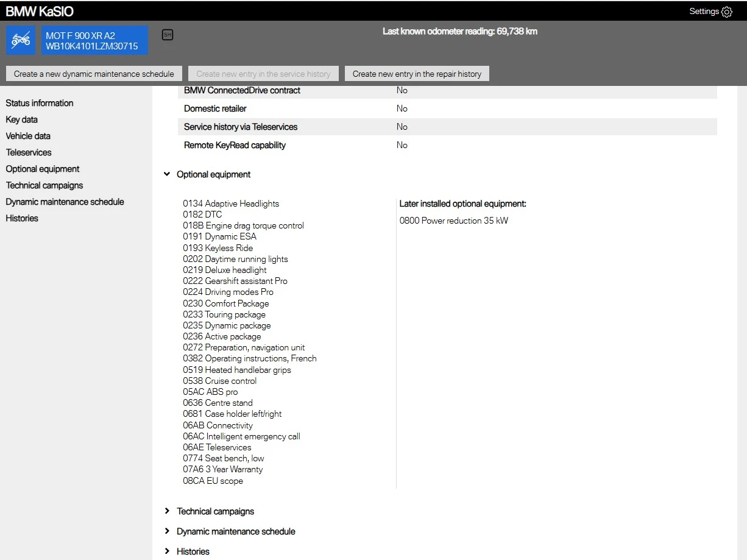
Task: Go to Key data section
Action: pos(22,119)
